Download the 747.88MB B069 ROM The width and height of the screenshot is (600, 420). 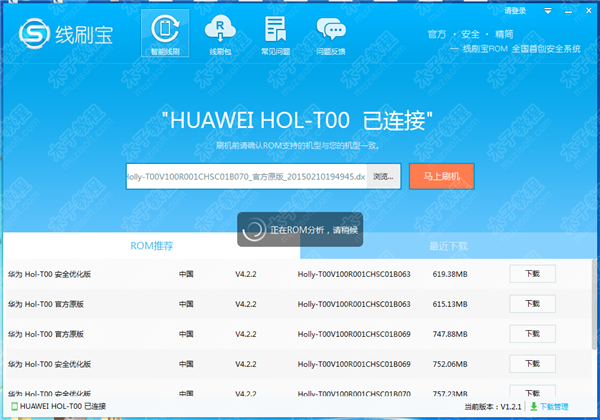[532, 334]
